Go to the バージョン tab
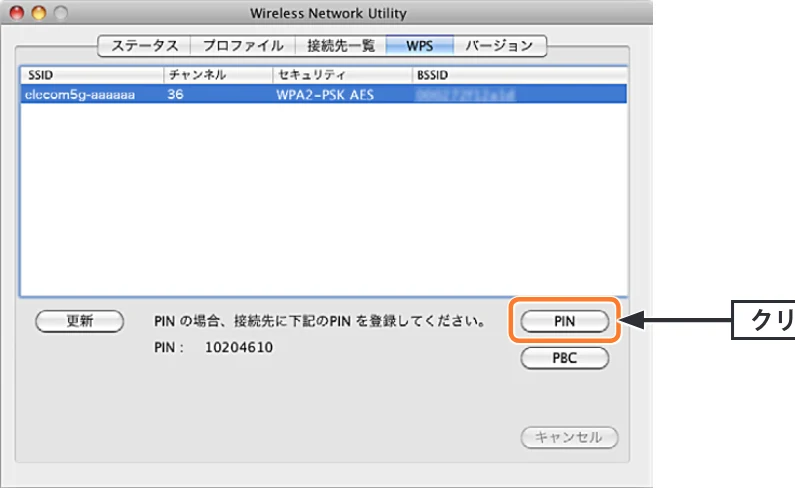The width and height of the screenshot is (795, 489). pos(500,46)
